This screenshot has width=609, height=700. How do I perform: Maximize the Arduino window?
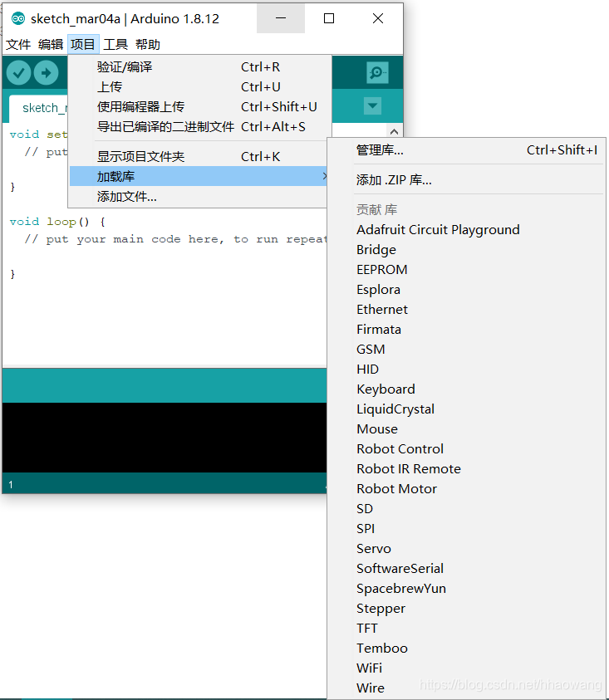click(x=329, y=18)
